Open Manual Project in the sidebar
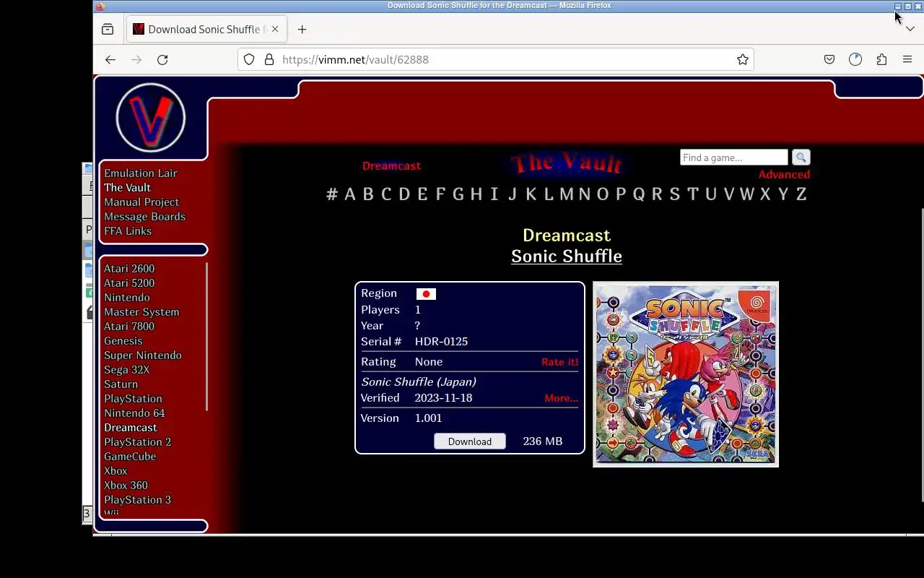The width and height of the screenshot is (924, 578). pyautogui.click(x=141, y=202)
